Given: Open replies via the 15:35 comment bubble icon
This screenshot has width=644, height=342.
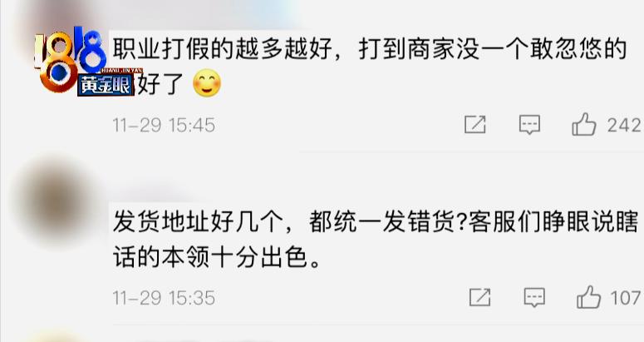Looking at the screenshot, I should tap(534, 297).
